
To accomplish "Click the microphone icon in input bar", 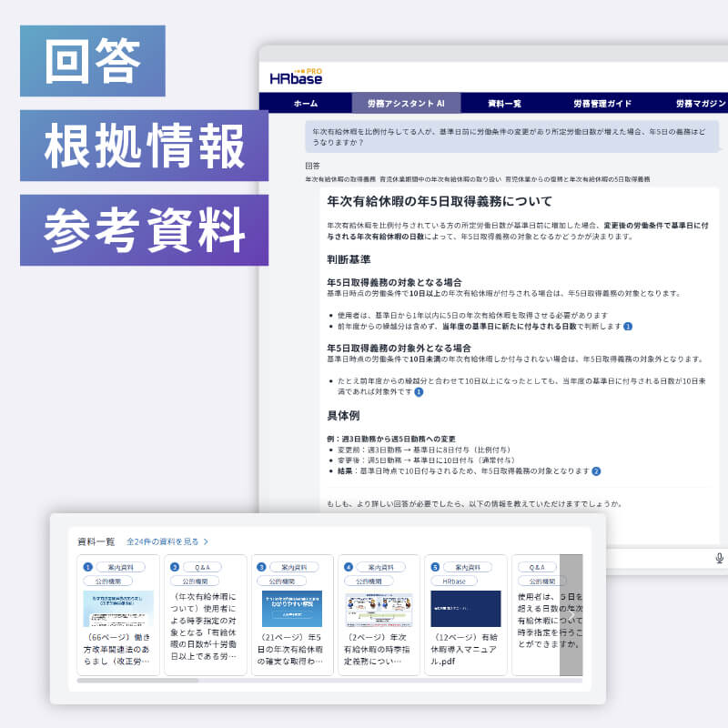I will 720,558.
